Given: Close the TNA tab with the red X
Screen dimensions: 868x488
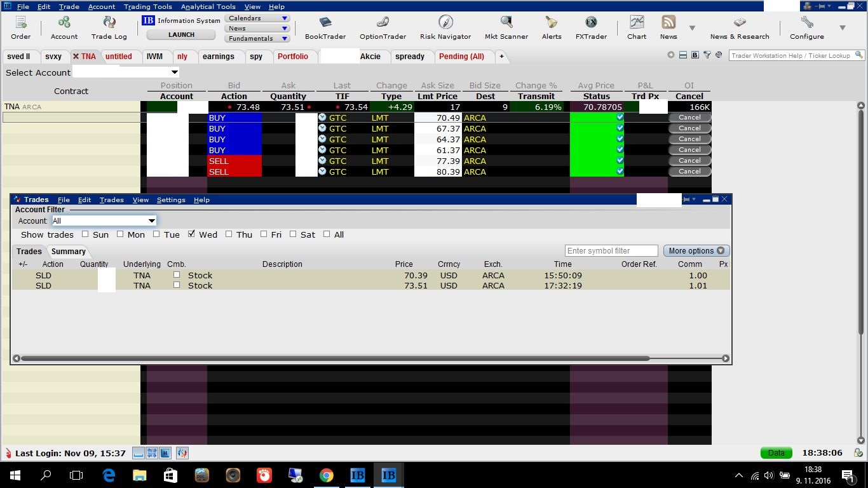Looking at the screenshot, I should [76, 57].
